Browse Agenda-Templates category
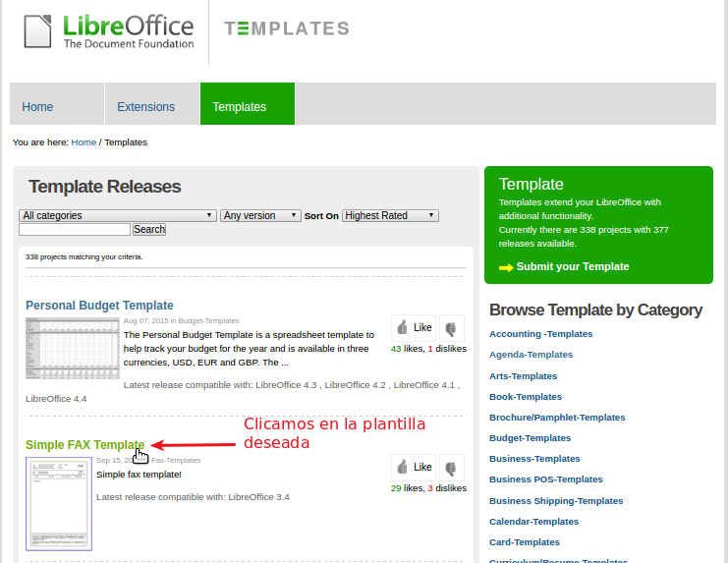The width and height of the screenshot is (728, 563). point(531,355)
